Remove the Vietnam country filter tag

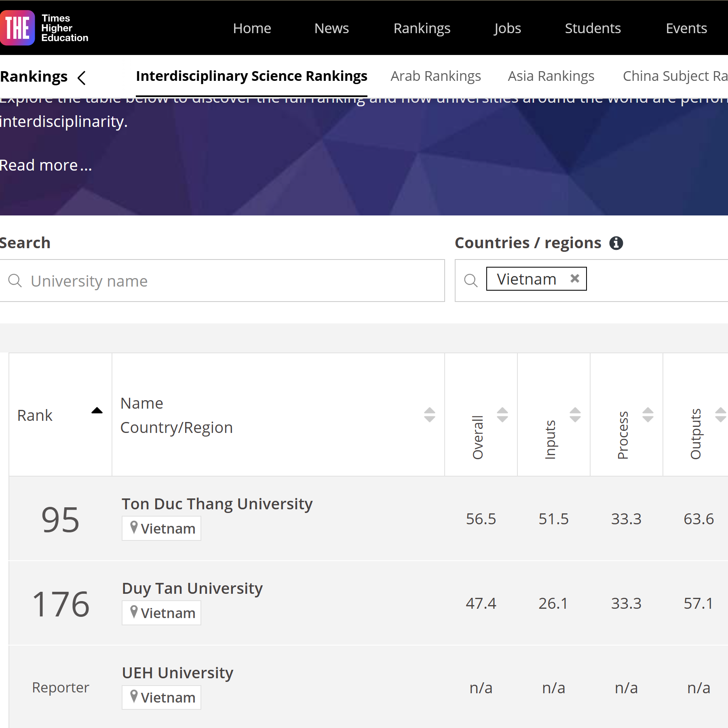pos(574,279)
